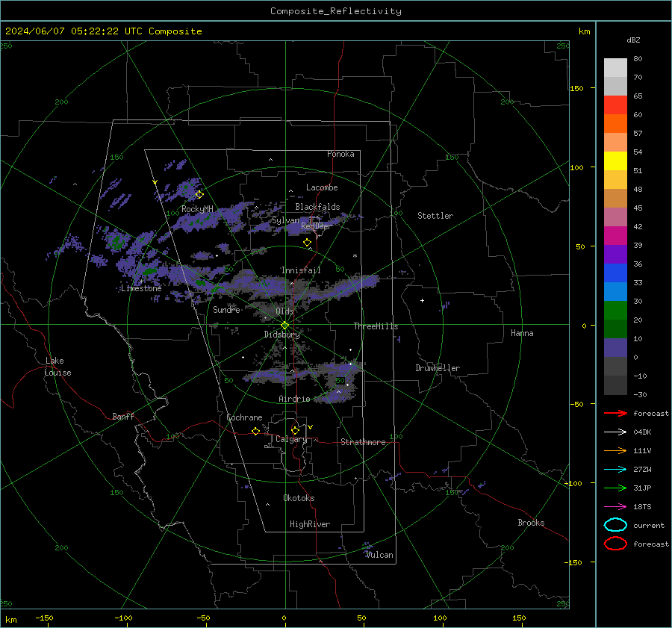Viewport: 672px width, 628px height.
Task: Click the Stettler label
Action: 435,216
